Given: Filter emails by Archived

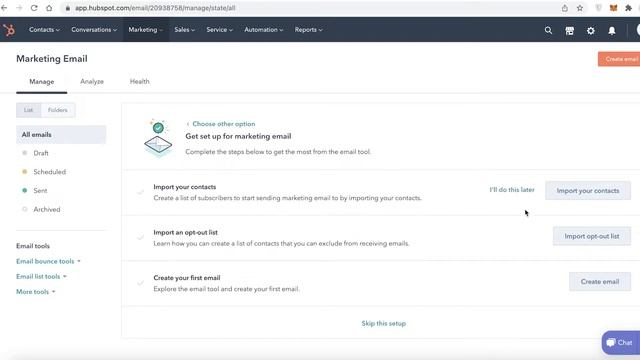Looking at the screenshot, I should click(47, 209).
